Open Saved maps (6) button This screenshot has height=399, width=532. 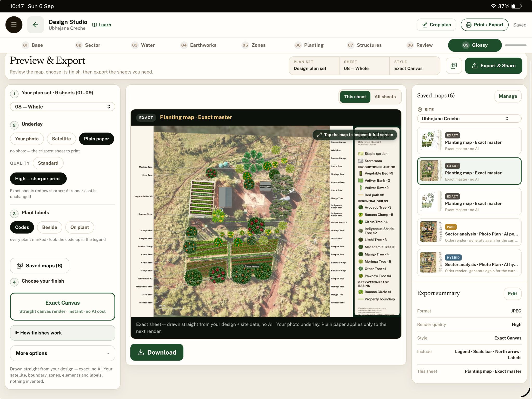39,265
